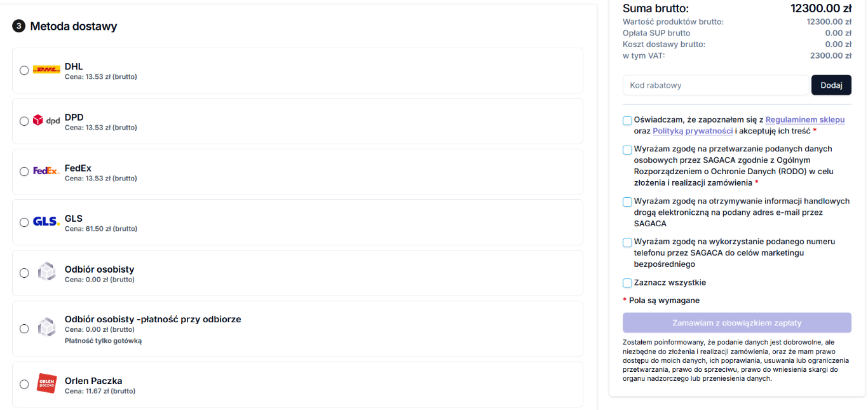
Task: Focus the Kod rabatowy input field
Action: 715,85
